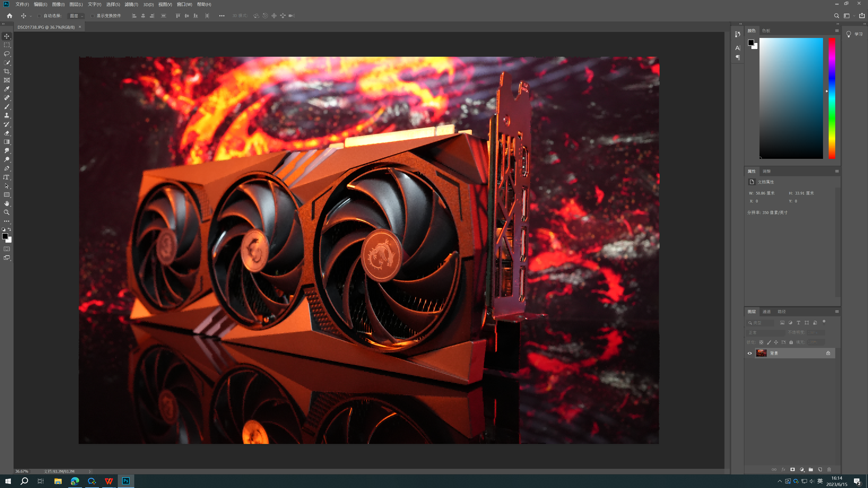Select the Crop tool
This screenshot has height=488, width=868.
point(7,71)
